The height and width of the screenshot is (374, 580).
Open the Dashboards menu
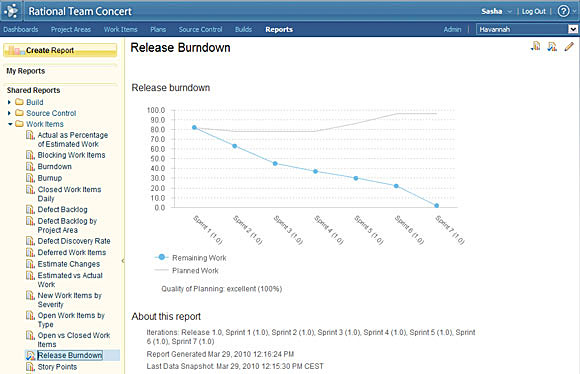click(x=21, y=29)
